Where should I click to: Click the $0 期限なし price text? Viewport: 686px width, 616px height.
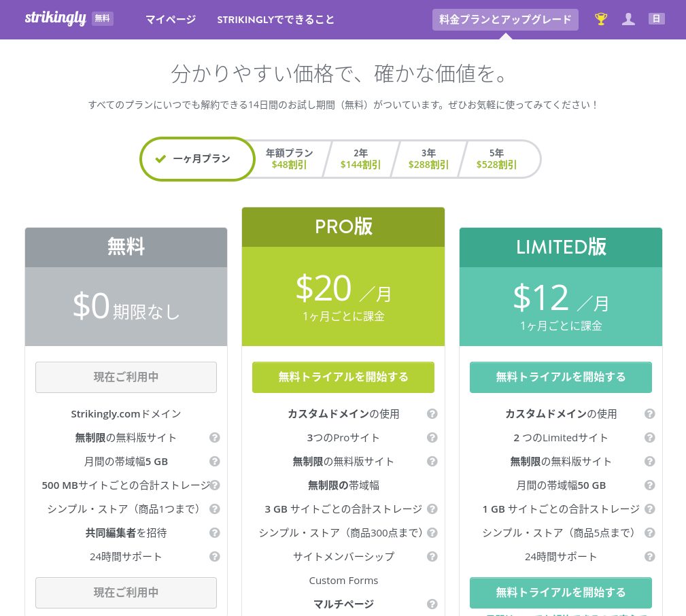126,307
